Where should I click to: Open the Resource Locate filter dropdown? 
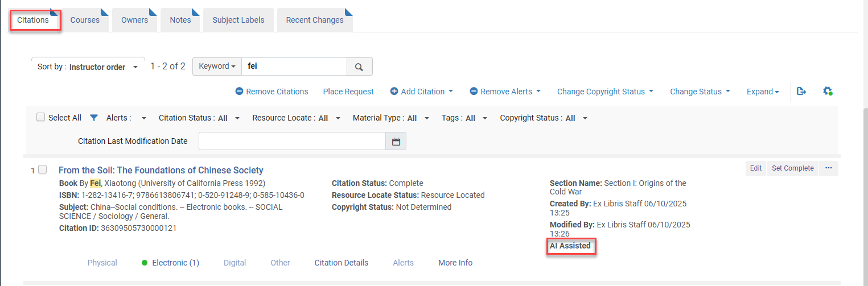(x=297, y=118)
